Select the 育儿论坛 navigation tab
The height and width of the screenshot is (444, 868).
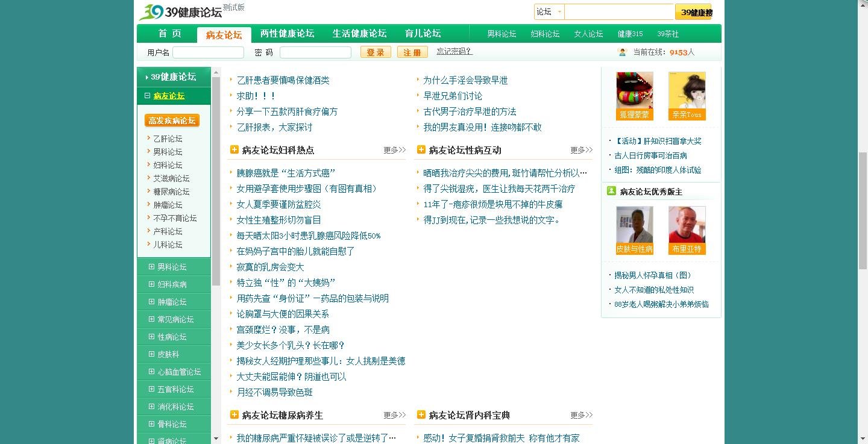423,34
